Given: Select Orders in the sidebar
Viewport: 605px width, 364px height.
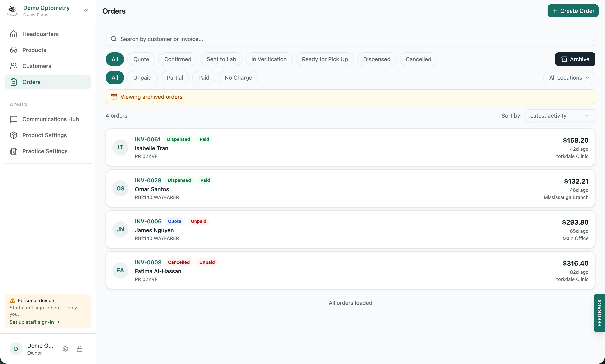Looking at the screenshot, I should (48, 82).
